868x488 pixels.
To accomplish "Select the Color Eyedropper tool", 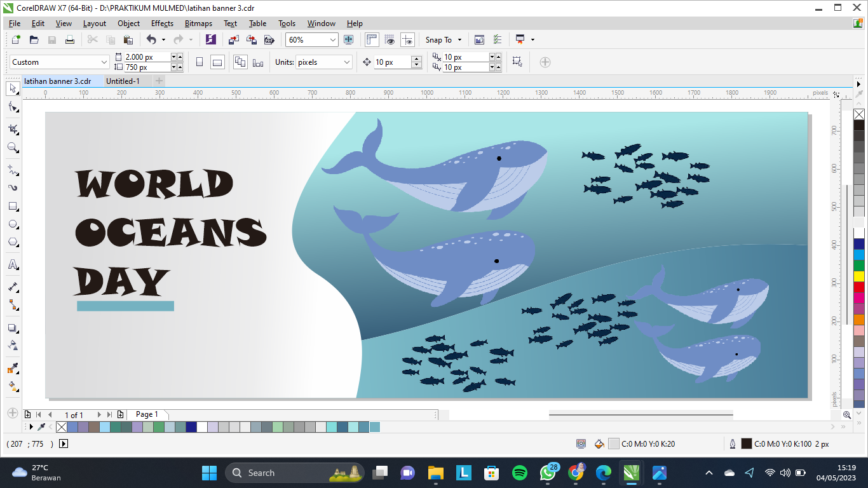I will [x=13, y=369].
